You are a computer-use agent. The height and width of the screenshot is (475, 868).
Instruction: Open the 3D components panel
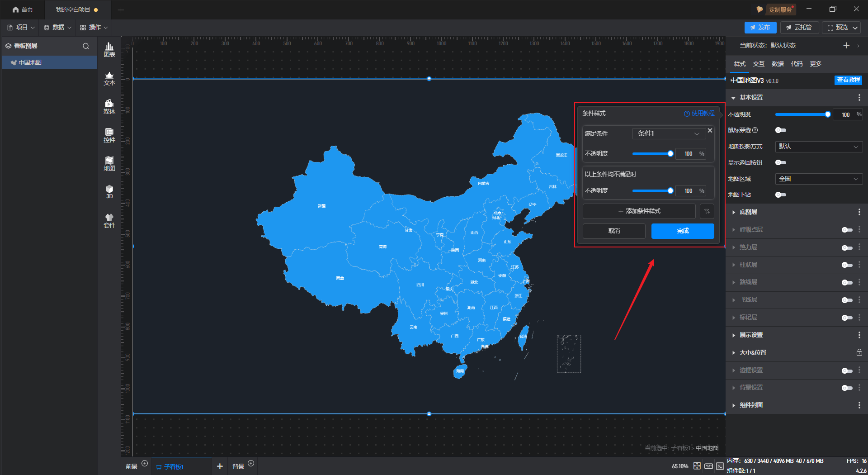point(109,192)
